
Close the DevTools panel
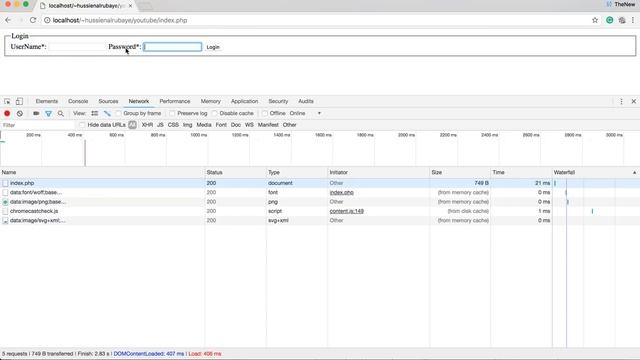point(633,101)
